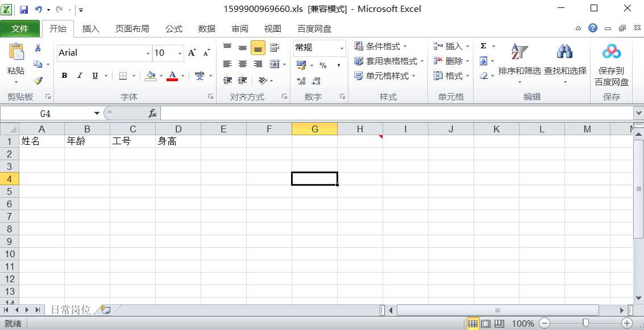Apply the red font color A
Screen dimensions: 644x330
tap(172, 76)
